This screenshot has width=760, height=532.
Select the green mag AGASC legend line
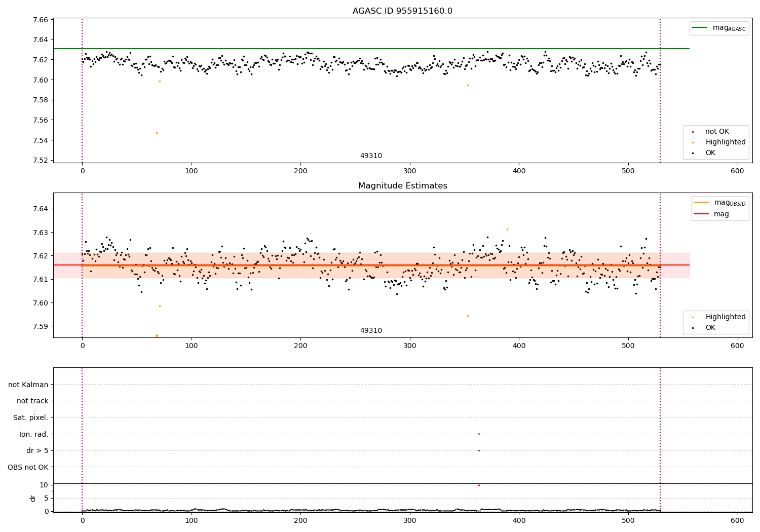(x=700, y=28)
